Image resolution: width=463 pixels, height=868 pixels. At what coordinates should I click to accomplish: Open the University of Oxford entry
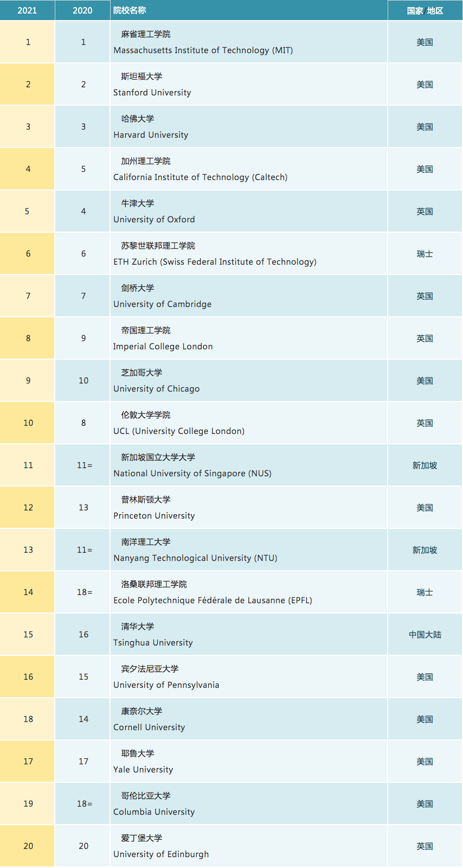click(154, 220)
